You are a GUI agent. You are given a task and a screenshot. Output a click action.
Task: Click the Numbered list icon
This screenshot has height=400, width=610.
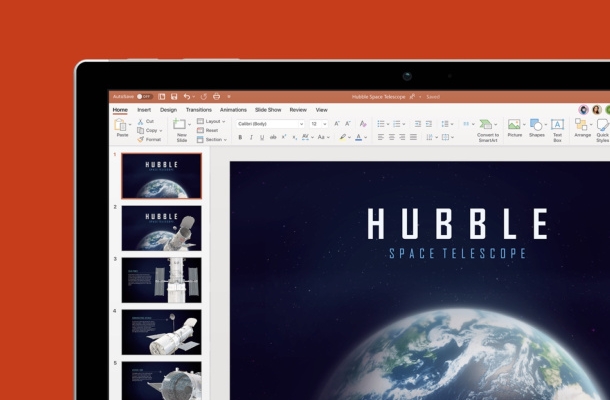pyautogui.click(x=396, y=124)
